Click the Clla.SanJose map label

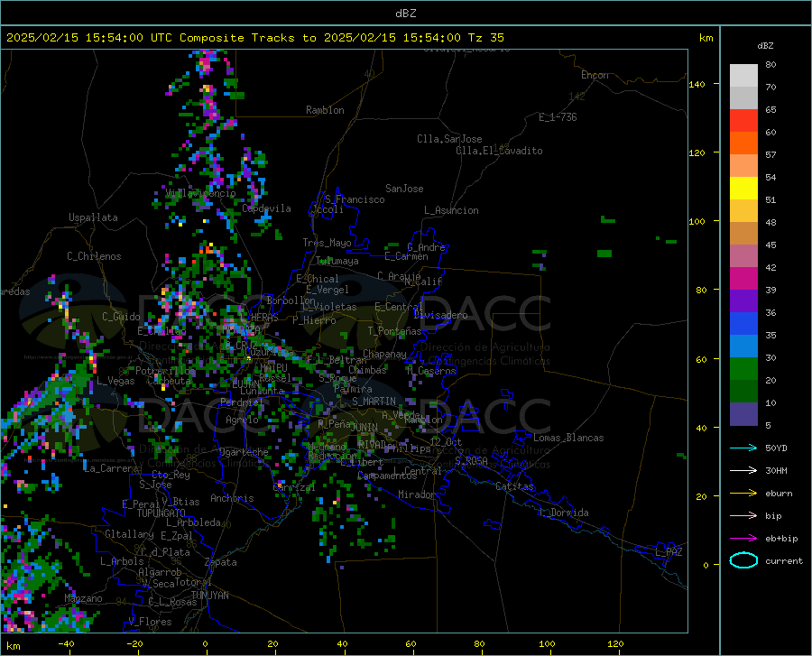pos(449,139)
